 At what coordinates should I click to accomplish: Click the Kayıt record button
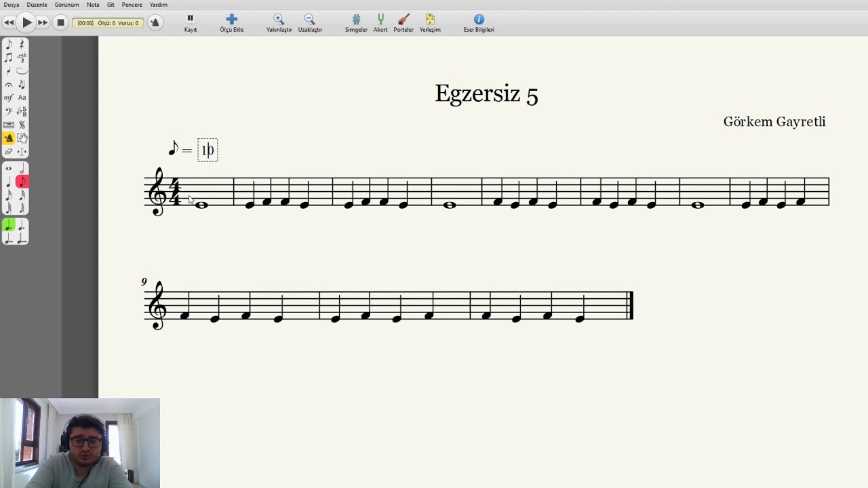pos(191,23)
